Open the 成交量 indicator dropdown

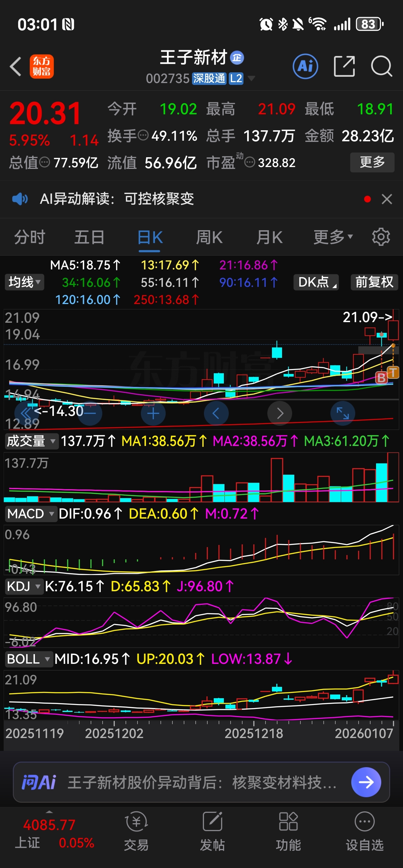click(x=31, y=441)
